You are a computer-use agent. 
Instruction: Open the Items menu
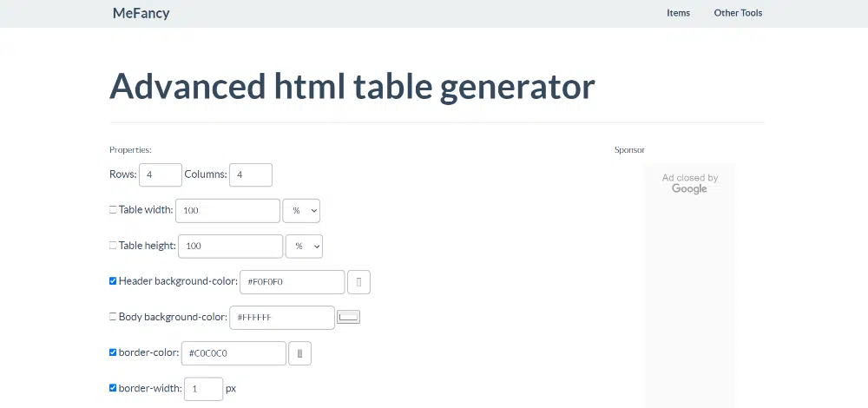678,13
